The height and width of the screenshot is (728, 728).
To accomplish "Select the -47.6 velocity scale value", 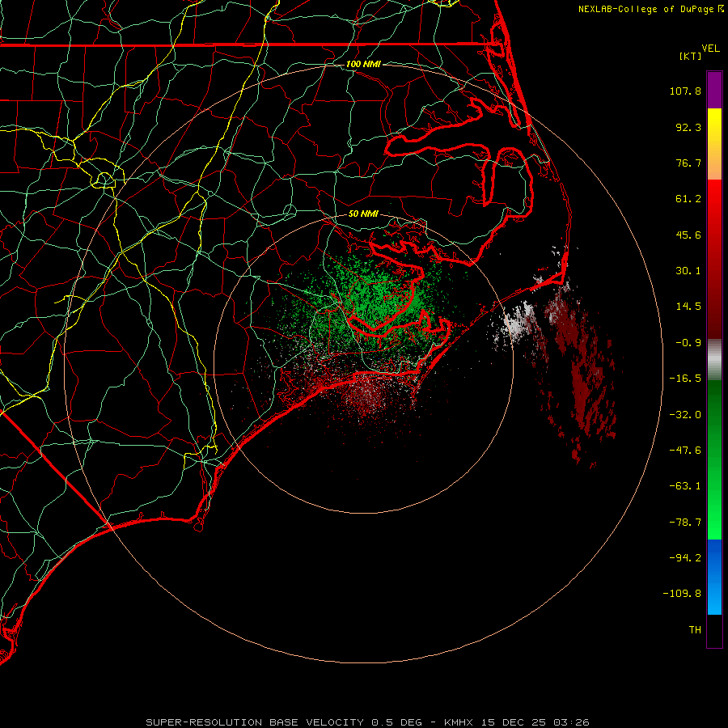I will tap(685, 451).
